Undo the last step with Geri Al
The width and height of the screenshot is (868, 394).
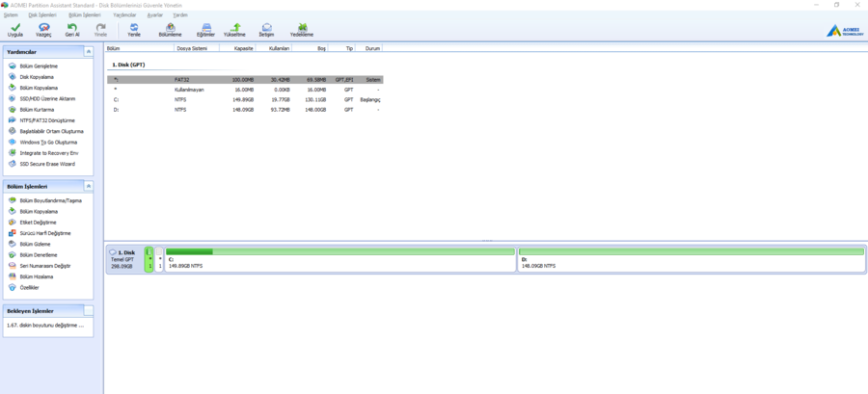72,30
